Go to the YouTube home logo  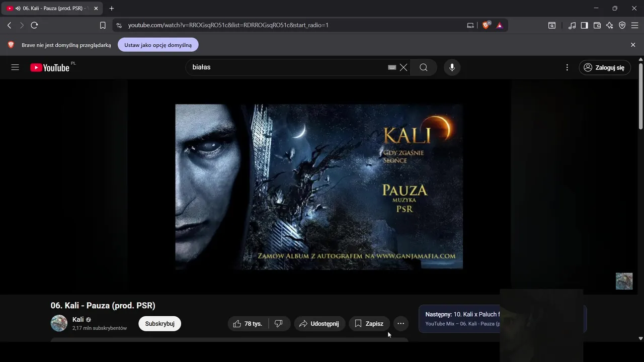49,67
